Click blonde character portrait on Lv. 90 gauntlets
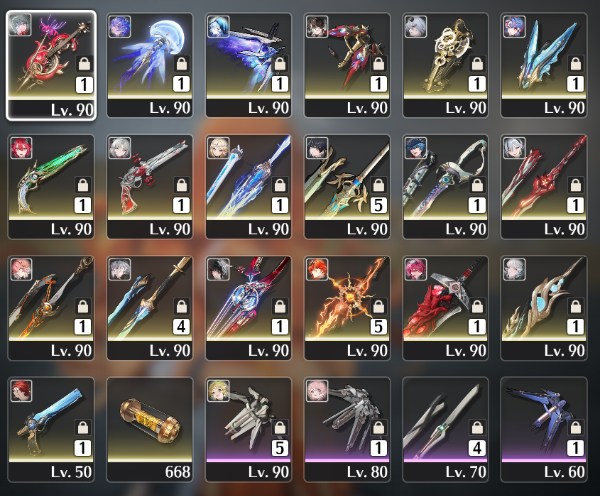Image resolution: width=600 pixels, height=496 pixels. click(x=218, y=390)
